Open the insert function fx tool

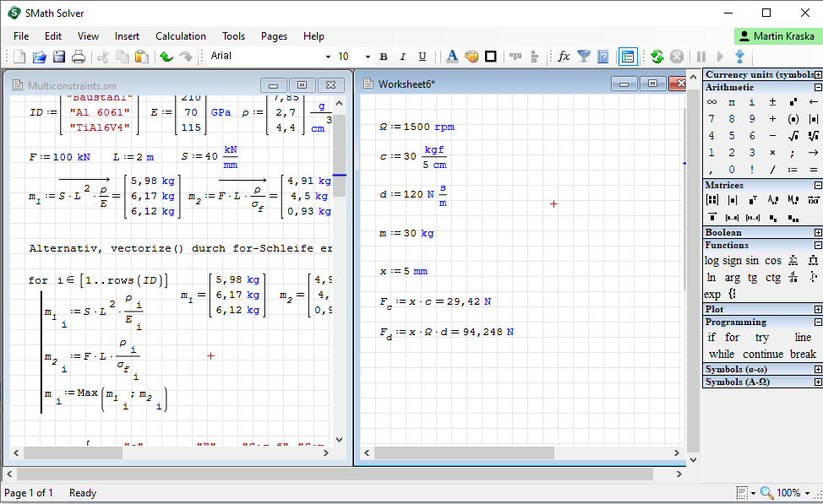click(x=564, y=57)
